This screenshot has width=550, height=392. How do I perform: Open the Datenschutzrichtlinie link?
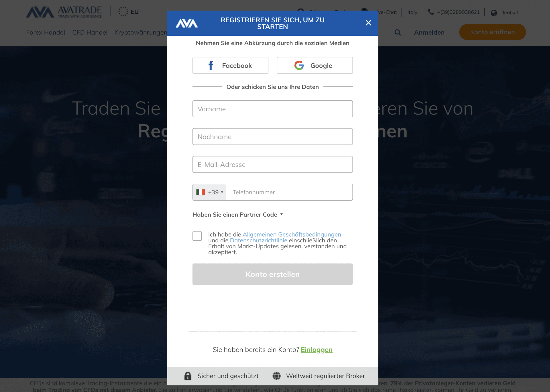pos(258,240)
